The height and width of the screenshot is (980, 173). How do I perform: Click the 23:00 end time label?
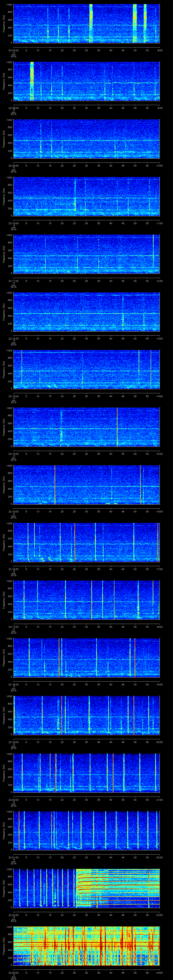click(159, 915)
